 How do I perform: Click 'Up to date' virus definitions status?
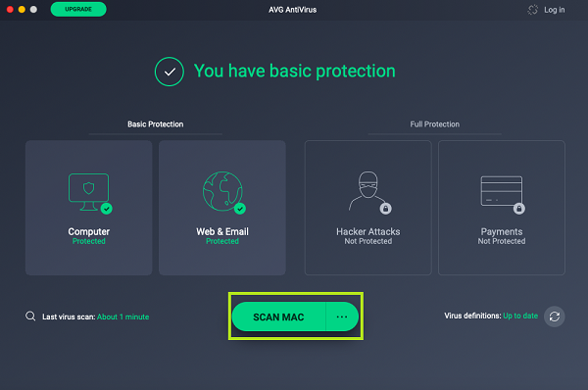point(520,316)
